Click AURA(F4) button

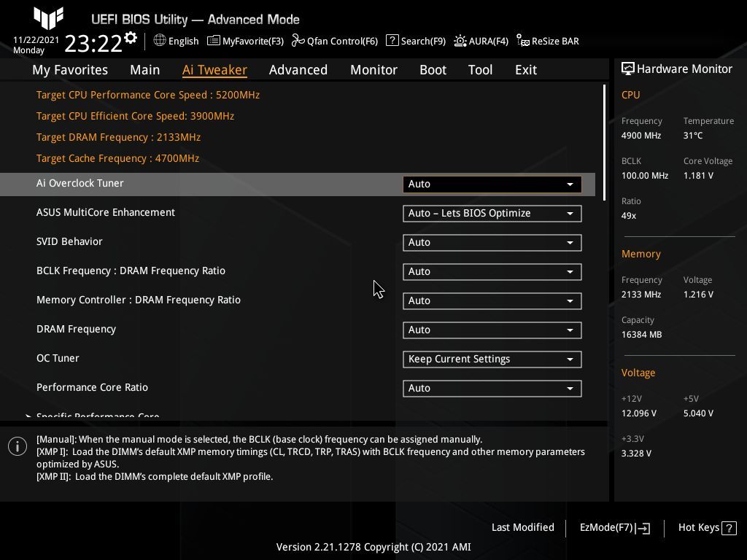click(481, 41)
